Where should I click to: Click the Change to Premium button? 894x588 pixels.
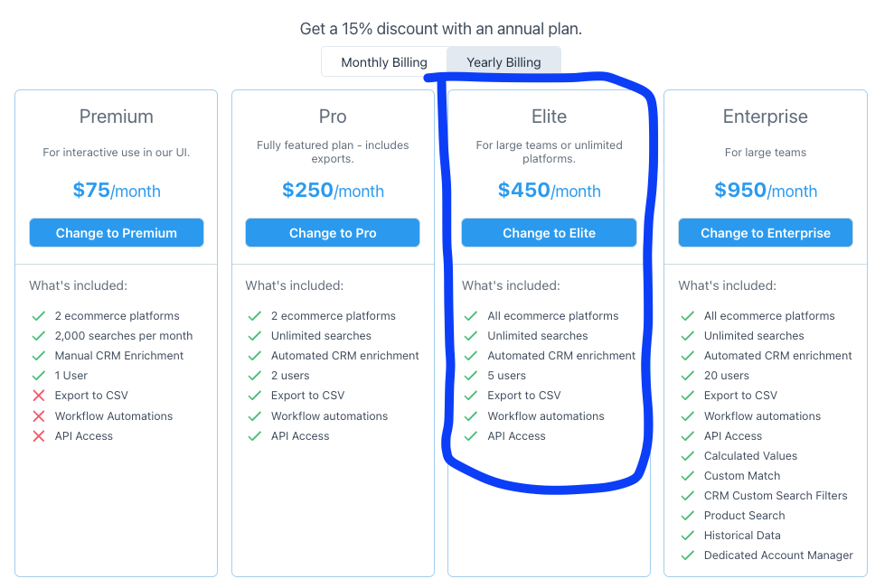[117, 232]
